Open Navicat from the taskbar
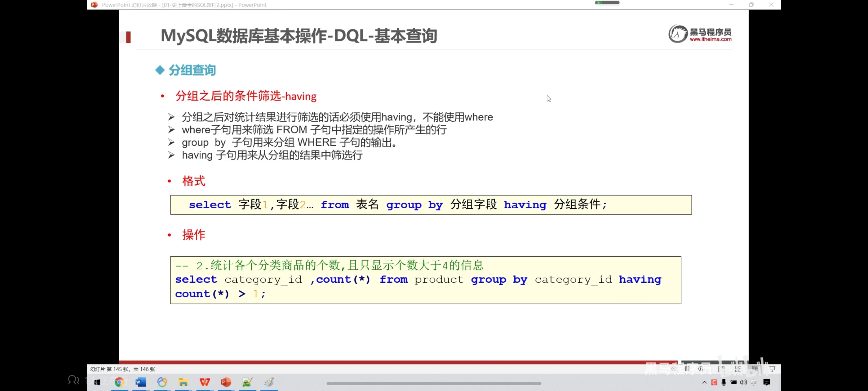Viewport: 868px width, 391px height. click(162, 382)
